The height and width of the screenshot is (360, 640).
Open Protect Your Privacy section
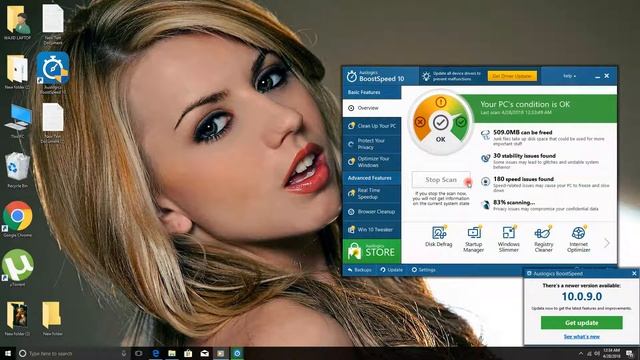[x=371, y=144]
